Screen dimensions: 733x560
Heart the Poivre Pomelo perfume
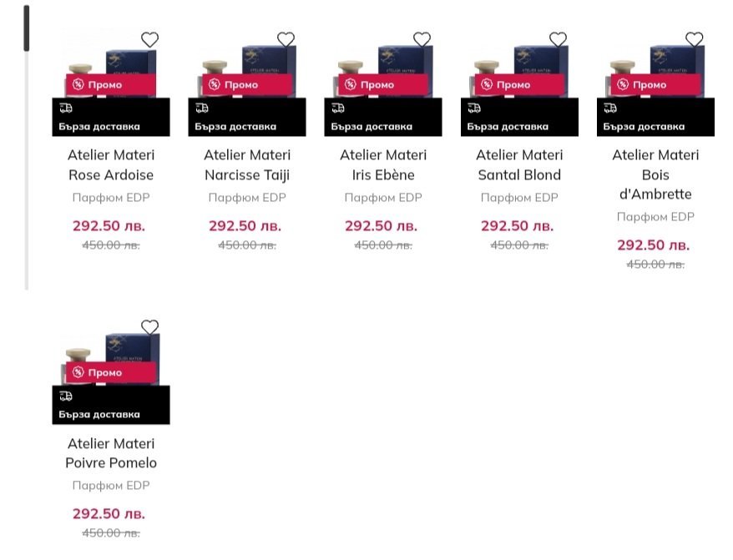click(x=149, y=327)
